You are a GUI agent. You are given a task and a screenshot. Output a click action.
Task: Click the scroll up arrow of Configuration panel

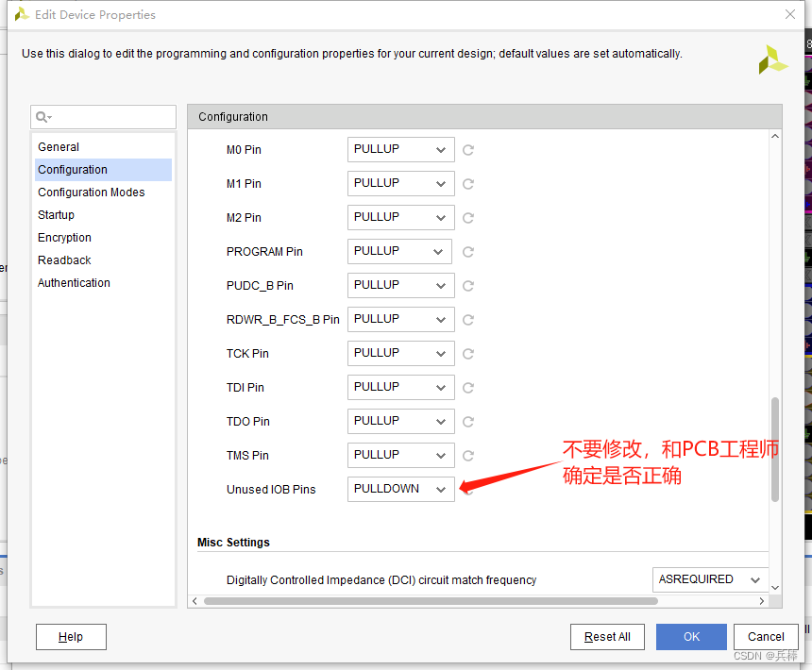tap(775, 136)
